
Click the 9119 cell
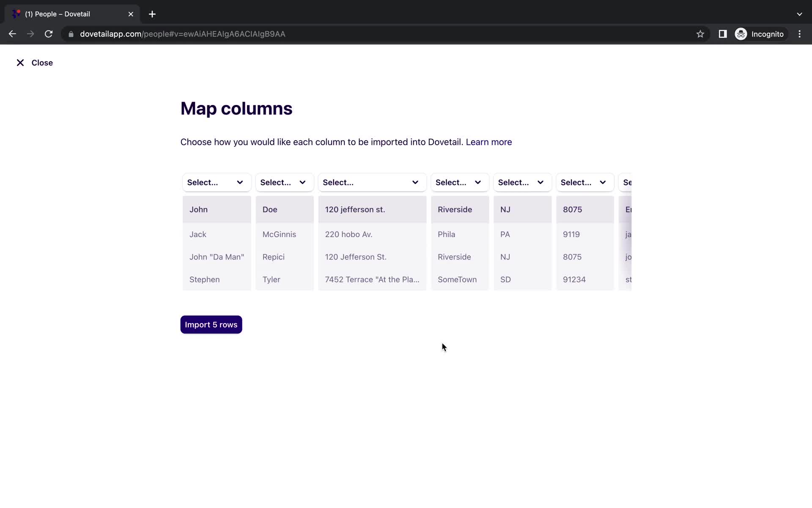(x=585, y=235)
